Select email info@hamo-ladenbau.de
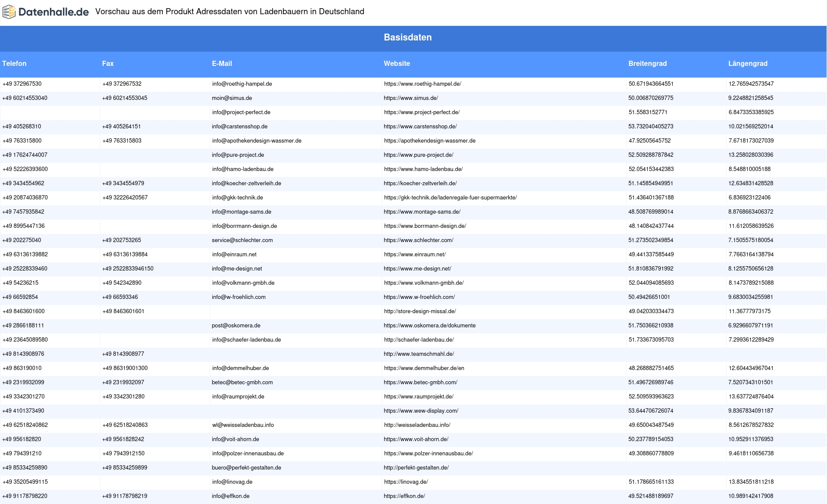This screenshot has width=827, height=504. click(x=243, y=169)
